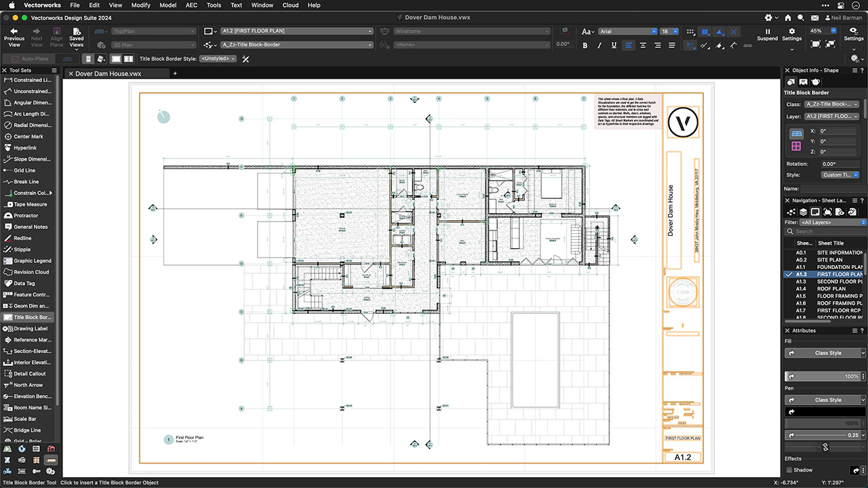
Task: Select the Scale Bar tool
Action: [26, 419]
